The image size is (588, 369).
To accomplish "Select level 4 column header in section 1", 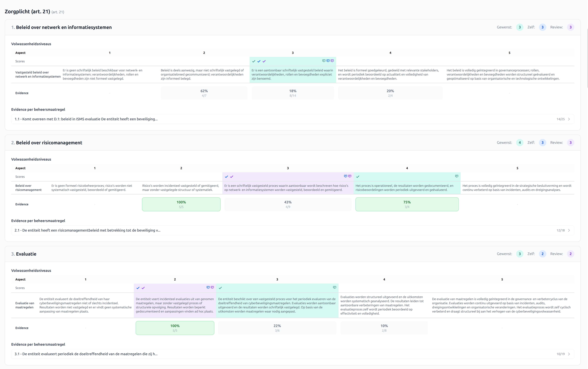I will 390,53.
